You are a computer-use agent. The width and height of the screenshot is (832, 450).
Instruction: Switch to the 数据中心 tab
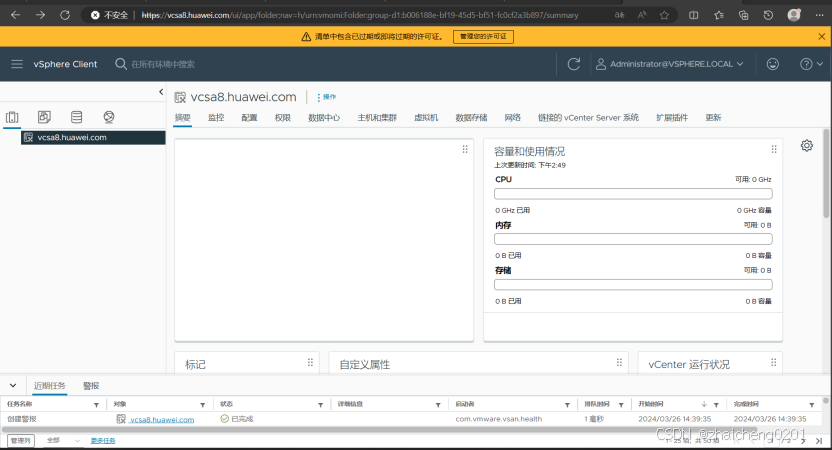click(x=324, y=118)
